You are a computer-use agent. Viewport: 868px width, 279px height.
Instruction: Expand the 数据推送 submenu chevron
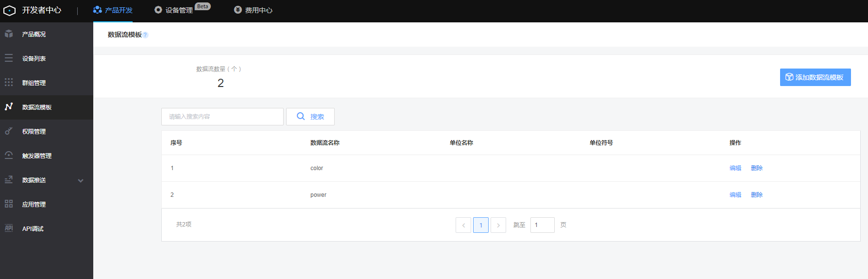(x=81, y=180)
